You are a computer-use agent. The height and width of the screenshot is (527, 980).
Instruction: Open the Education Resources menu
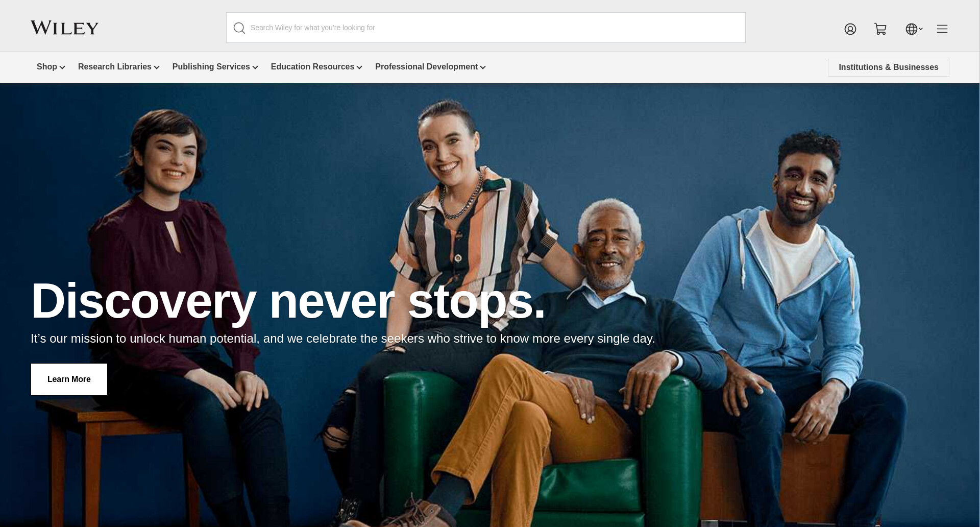coord(316,67)
